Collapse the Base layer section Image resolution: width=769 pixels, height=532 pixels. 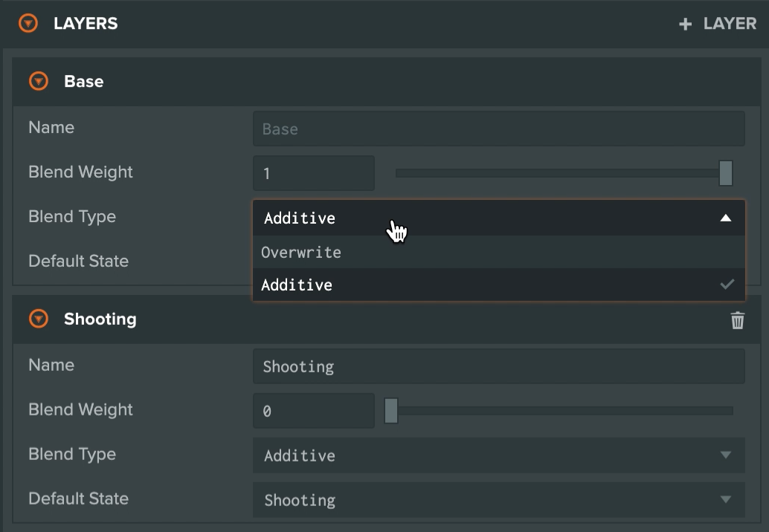click(x=38, y=82)
